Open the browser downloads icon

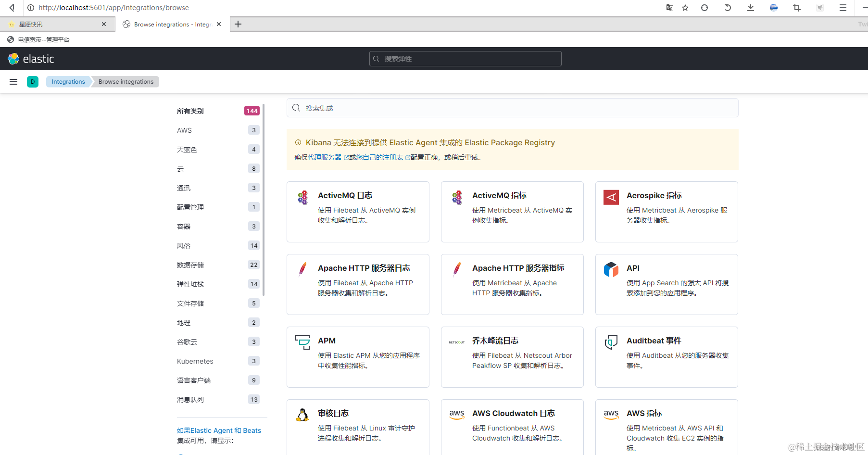pyautogui.click(x=751, y=8)
